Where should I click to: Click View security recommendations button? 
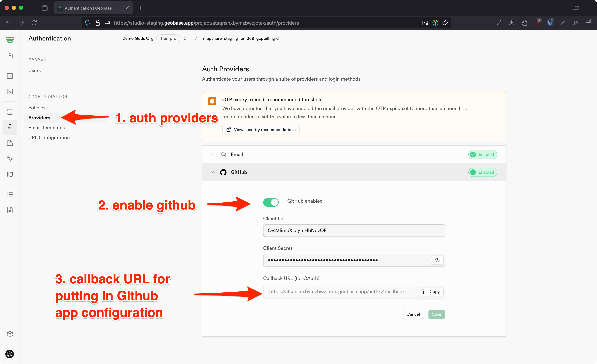pos(261,130)
